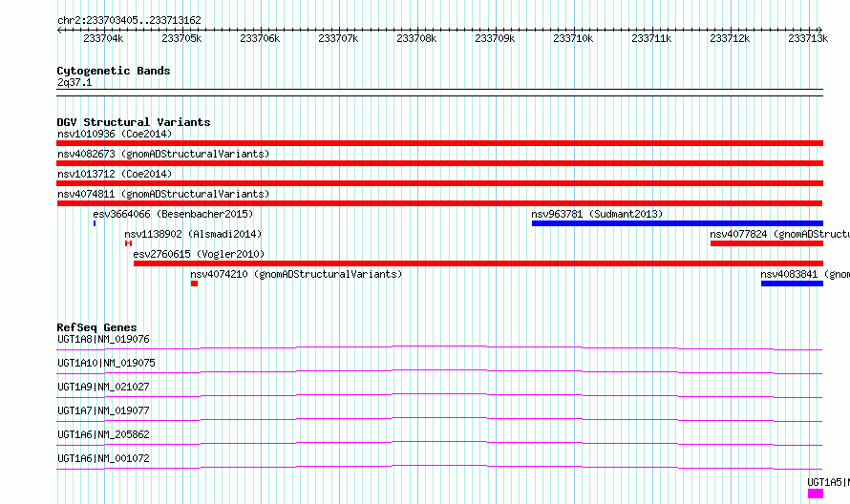Select the esv2760615 (Vogler2010) red bar

[478, 263]
